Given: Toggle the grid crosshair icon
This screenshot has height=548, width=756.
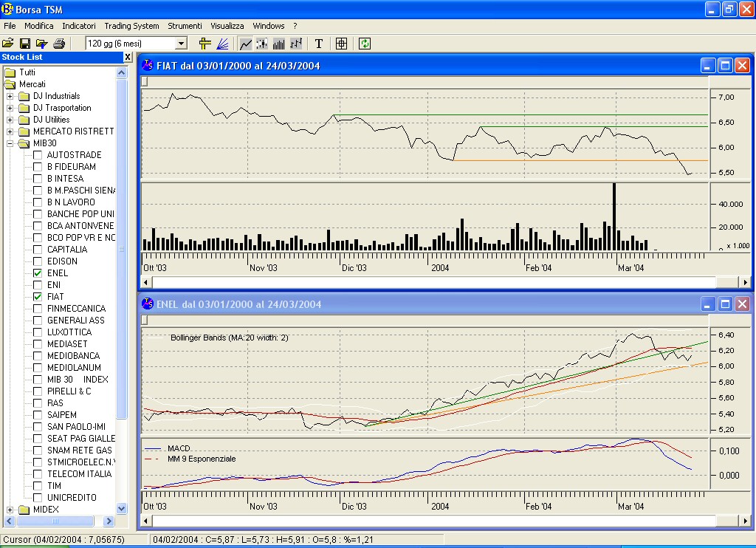Looking at the screenshot, I should (x=341, y=44).
